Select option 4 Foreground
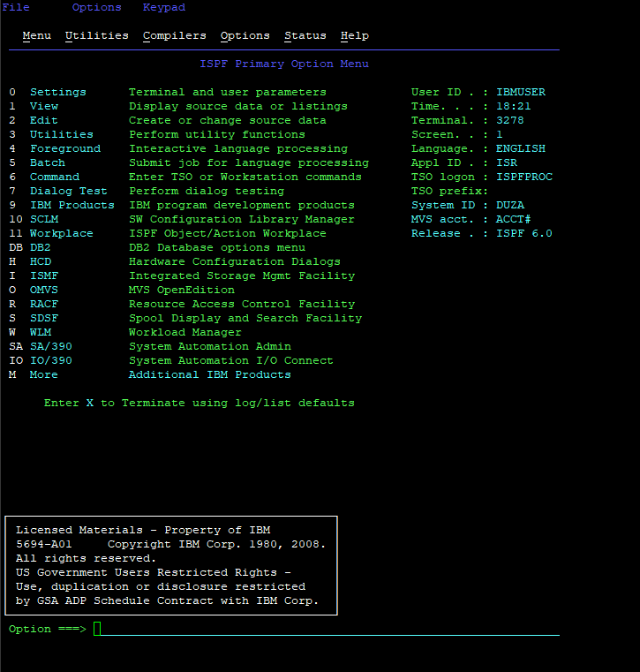This screenshot has width=640, height=672. point(65,148)
